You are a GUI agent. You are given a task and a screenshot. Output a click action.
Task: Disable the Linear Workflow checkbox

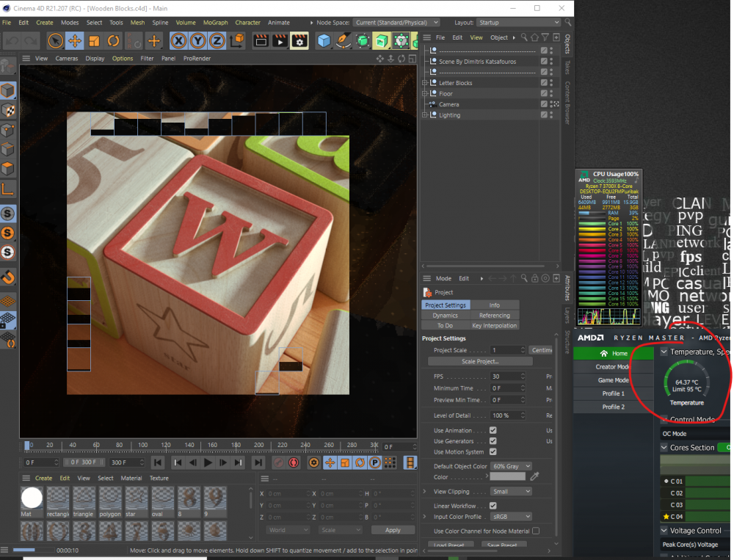pyautogui.click(x=493, y=506)
